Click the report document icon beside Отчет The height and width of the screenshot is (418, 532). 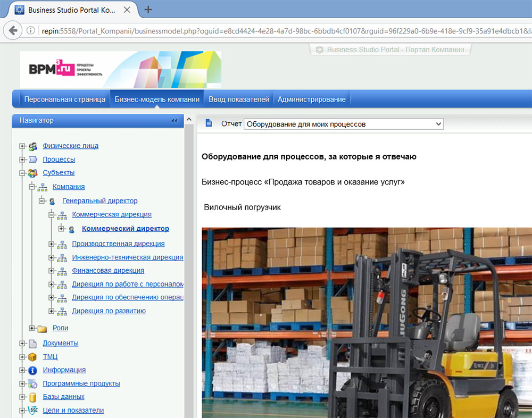point(209,124)
